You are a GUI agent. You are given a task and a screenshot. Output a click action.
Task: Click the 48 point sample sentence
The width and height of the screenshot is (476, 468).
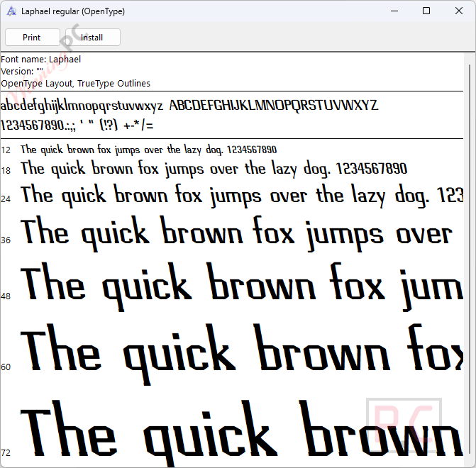click(242, 287)
